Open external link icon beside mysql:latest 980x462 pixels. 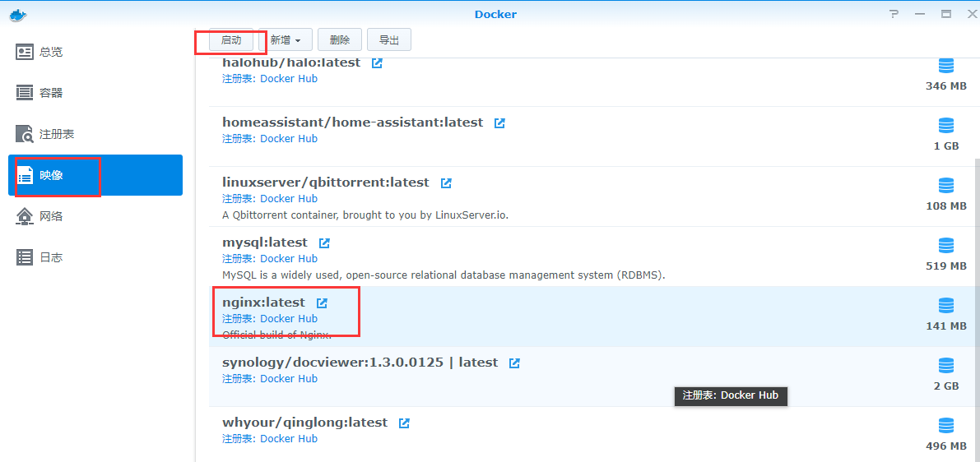tap(323, 243)
